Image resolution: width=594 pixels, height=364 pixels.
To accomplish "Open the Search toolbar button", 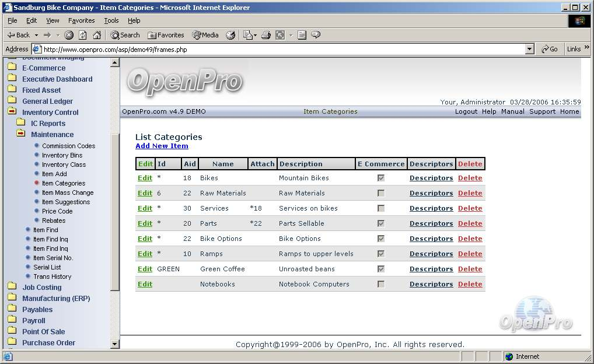I will click(125, 35).
